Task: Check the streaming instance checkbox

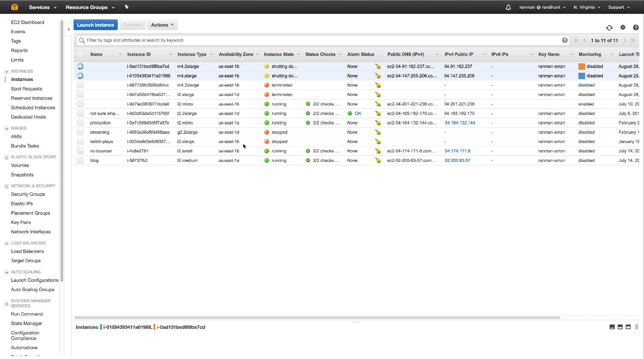Action: 80,132
